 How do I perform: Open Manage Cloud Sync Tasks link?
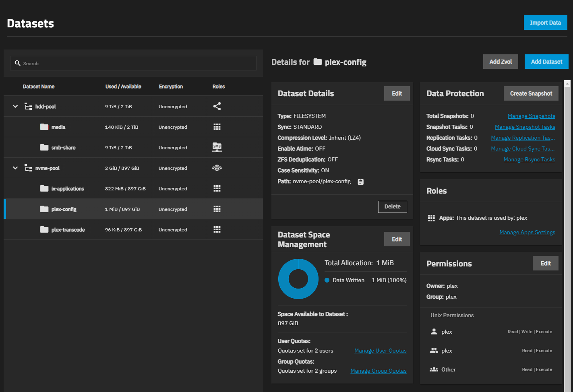click(523, 149)
